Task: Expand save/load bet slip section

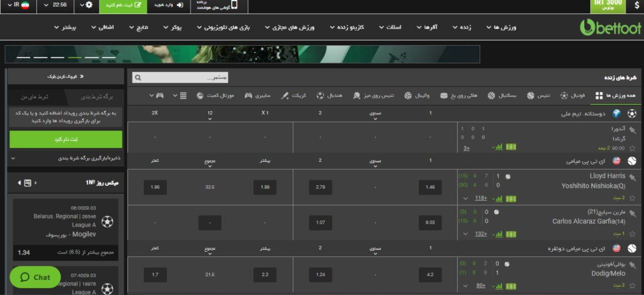Action: 65,158
